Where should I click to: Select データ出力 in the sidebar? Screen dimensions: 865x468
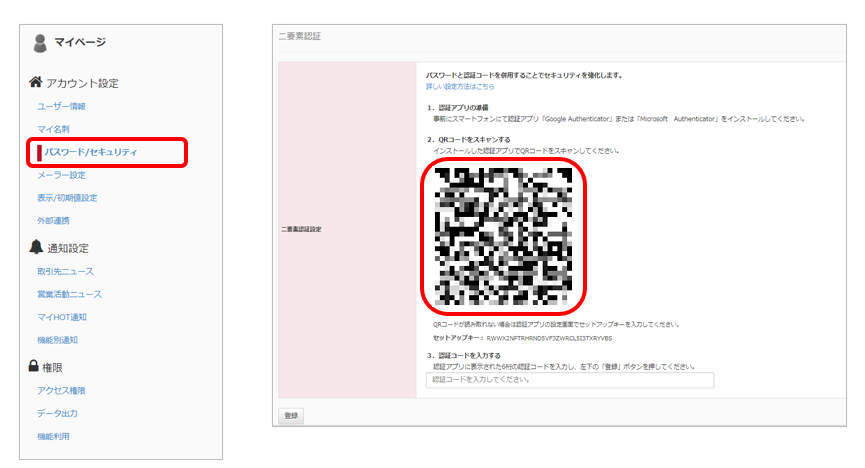pyautogui.click(x=57, y=413)
